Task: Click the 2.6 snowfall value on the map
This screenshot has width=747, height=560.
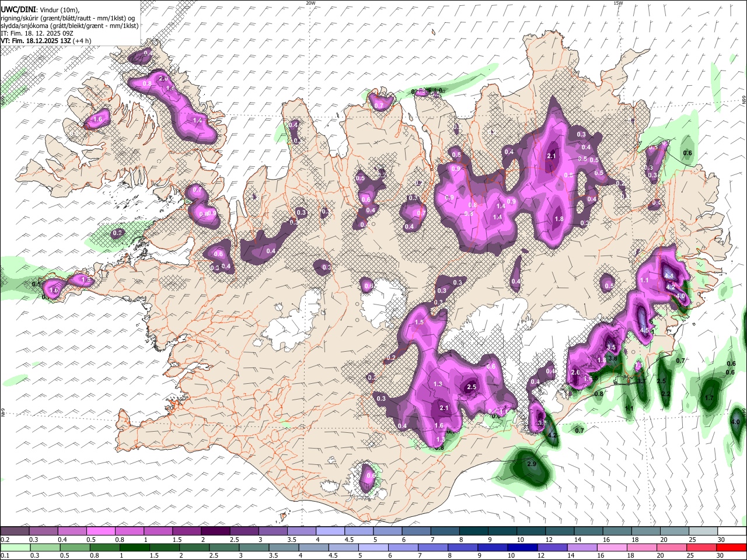Action: click(575, 372)
